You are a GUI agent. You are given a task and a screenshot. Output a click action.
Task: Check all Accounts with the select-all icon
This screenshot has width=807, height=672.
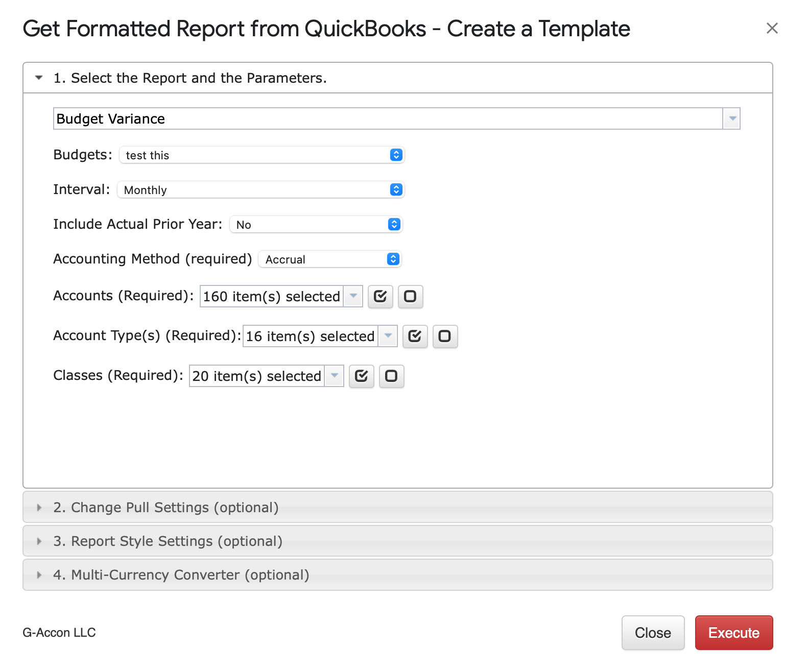coord(381,296)
